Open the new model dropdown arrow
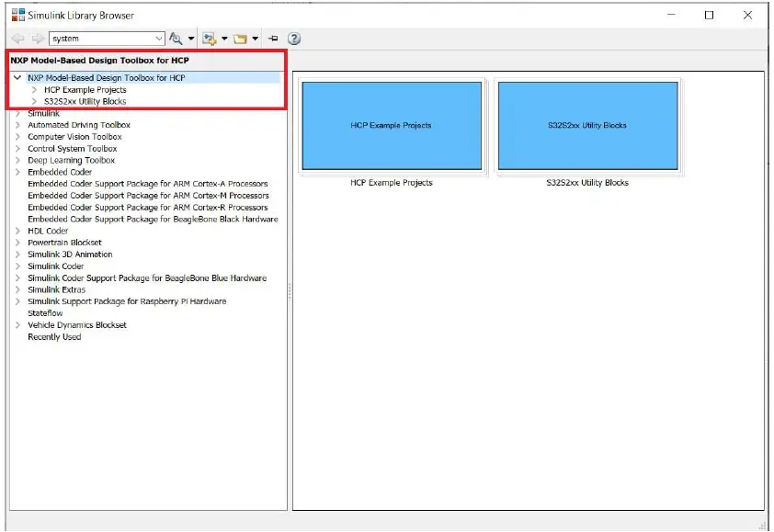This screenshot has height=532, width=774. tap(223, 38)
